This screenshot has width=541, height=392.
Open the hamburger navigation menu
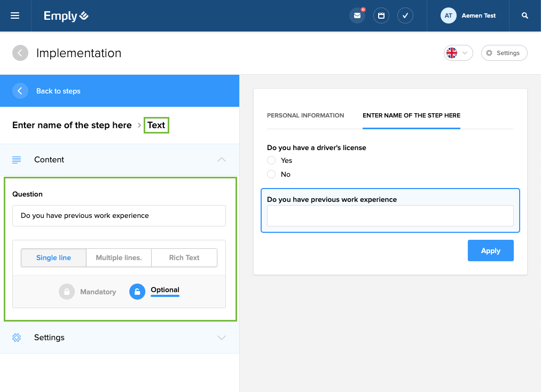click(15, 15)
